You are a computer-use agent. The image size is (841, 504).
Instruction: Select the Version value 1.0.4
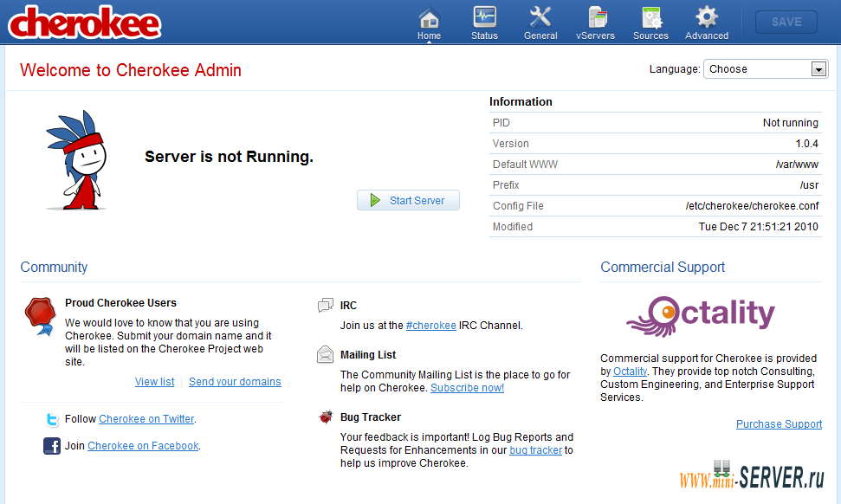tap(806, 144)
